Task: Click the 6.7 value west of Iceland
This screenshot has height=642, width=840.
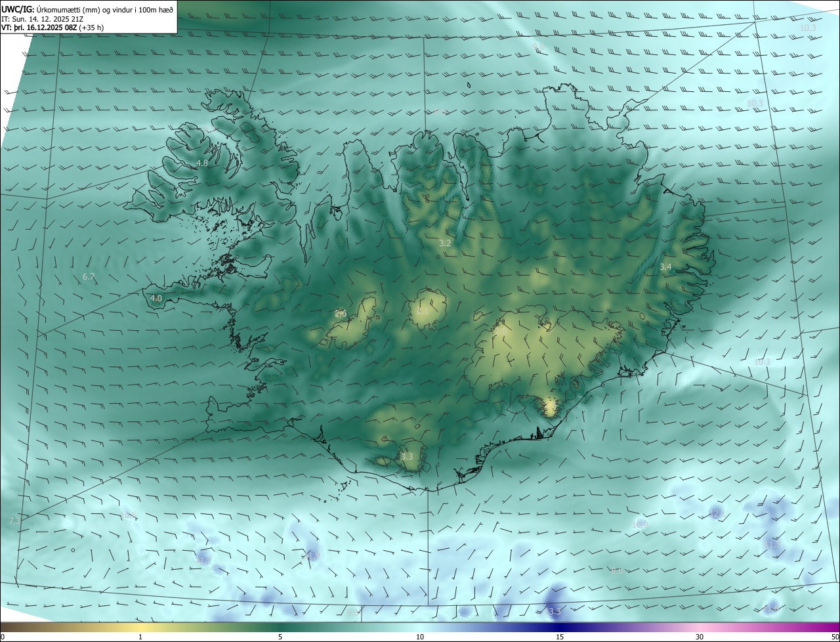Action: (x=89, y=277)
